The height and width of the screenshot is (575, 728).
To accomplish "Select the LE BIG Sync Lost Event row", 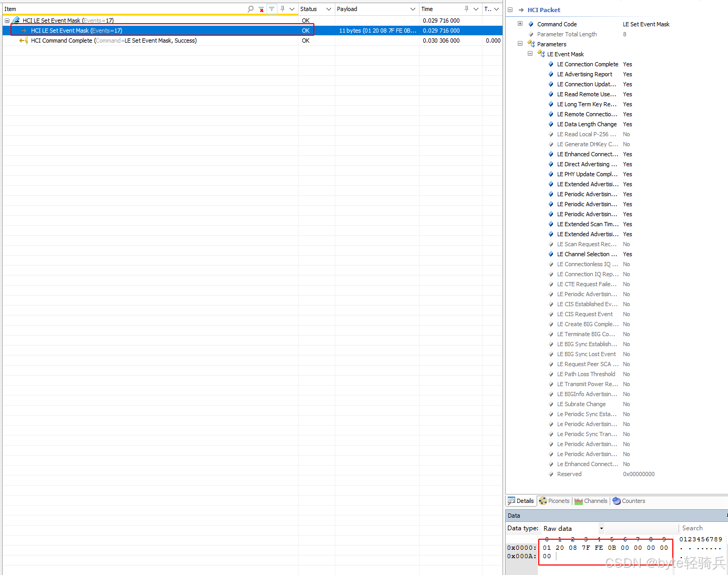I will pos(616,354).
